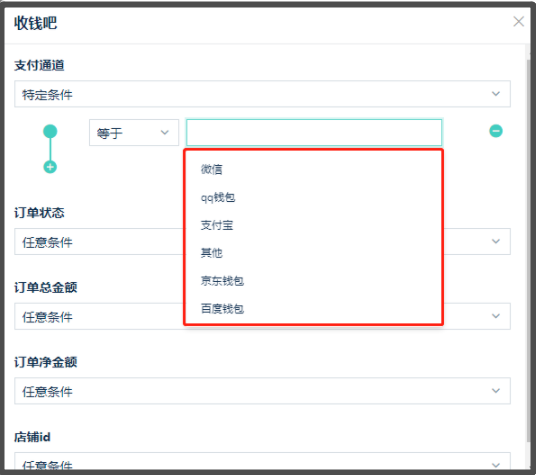
Task: Remove the condition with the minus icon
Action: (x=496, y=131)
